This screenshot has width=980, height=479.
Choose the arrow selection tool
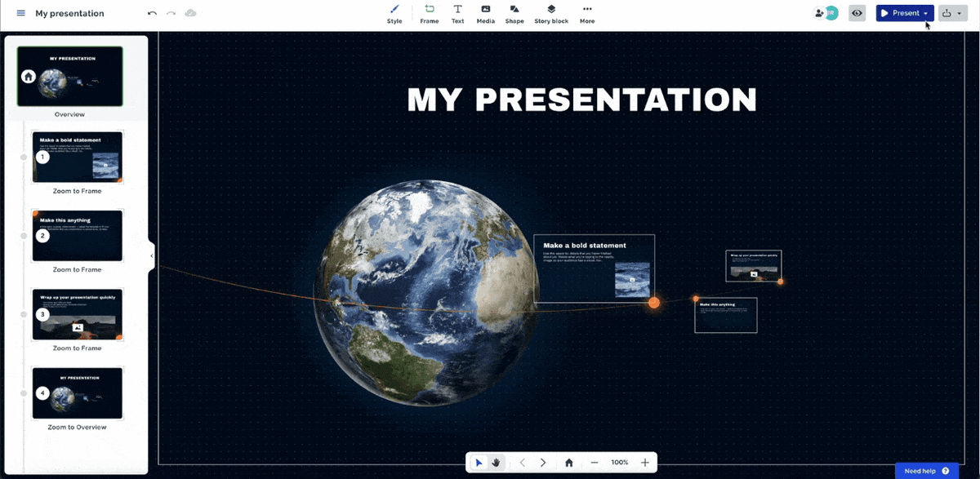(479, 463)
